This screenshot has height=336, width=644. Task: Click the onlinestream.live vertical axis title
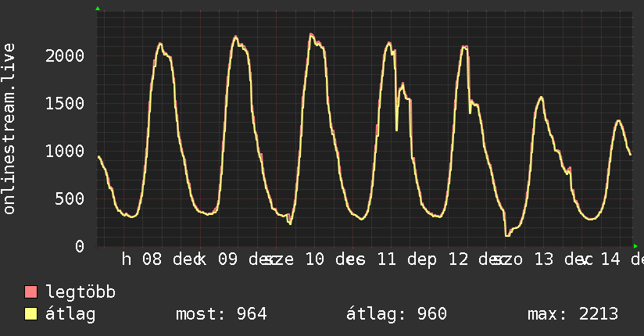[x=10, y=129]
